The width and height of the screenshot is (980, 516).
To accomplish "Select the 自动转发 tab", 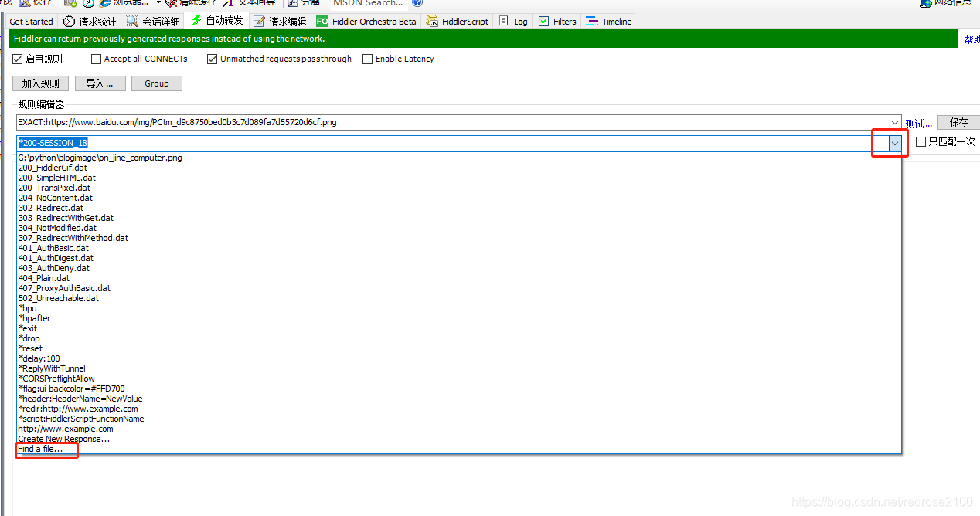I will pos(216,21).
